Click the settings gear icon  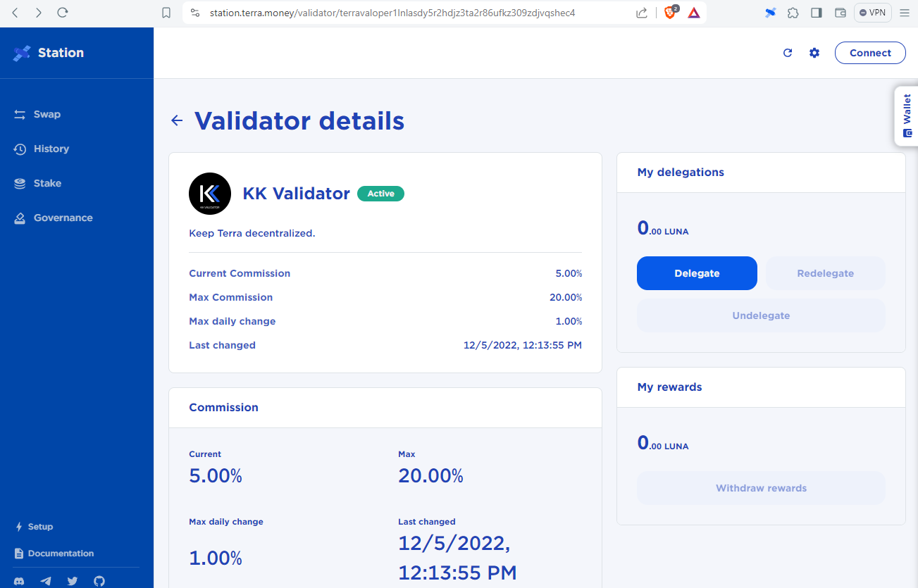(x=814, y=53)
